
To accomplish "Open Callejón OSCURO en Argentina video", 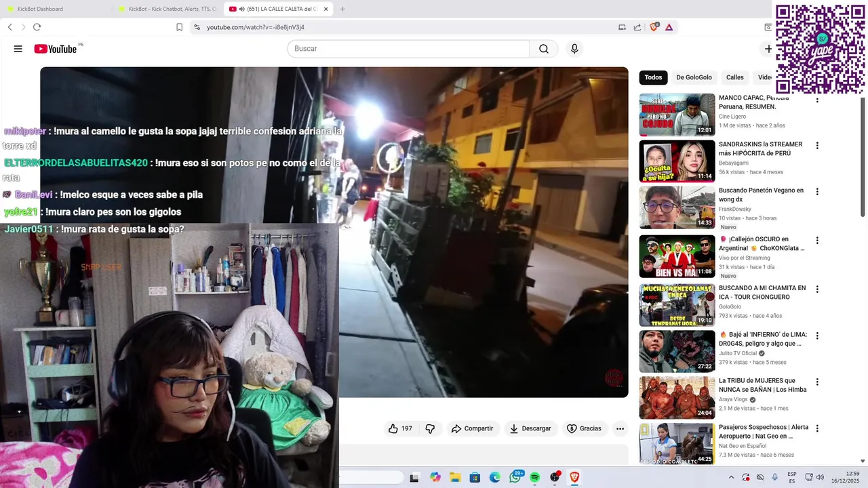I will coord(677,256).
